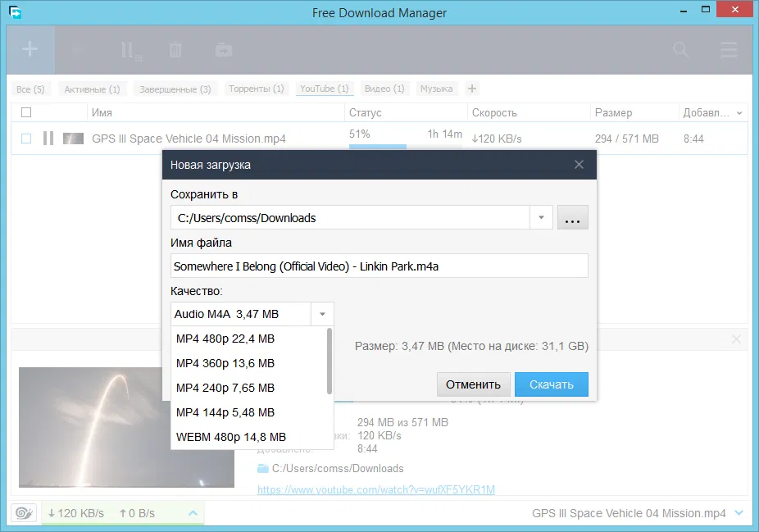Click the 51% download progress bar
This screenshot has height=532, width=759.
coord(406,146)
